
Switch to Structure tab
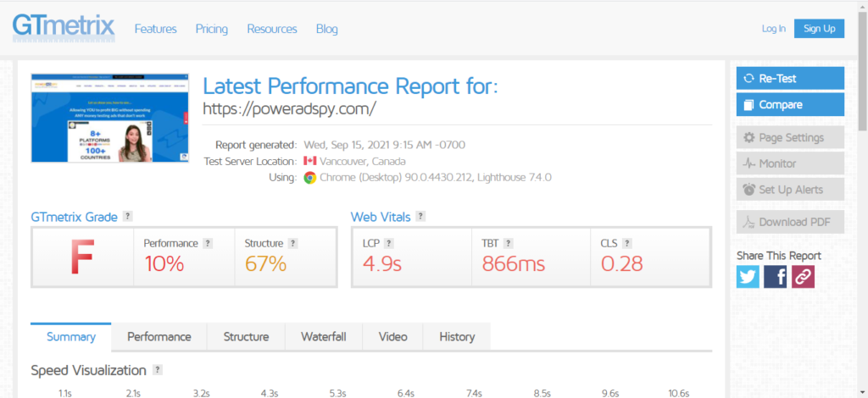coord(247,337)
